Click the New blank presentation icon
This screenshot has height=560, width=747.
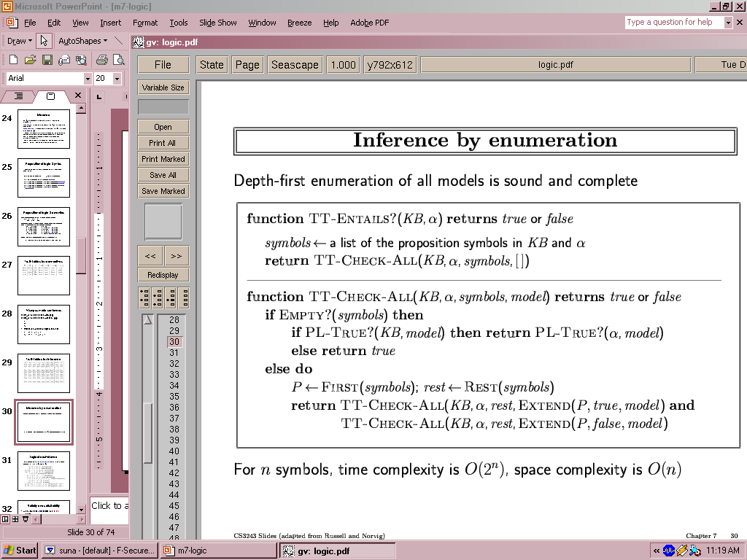pyautogui.click(x=13, y=60)
